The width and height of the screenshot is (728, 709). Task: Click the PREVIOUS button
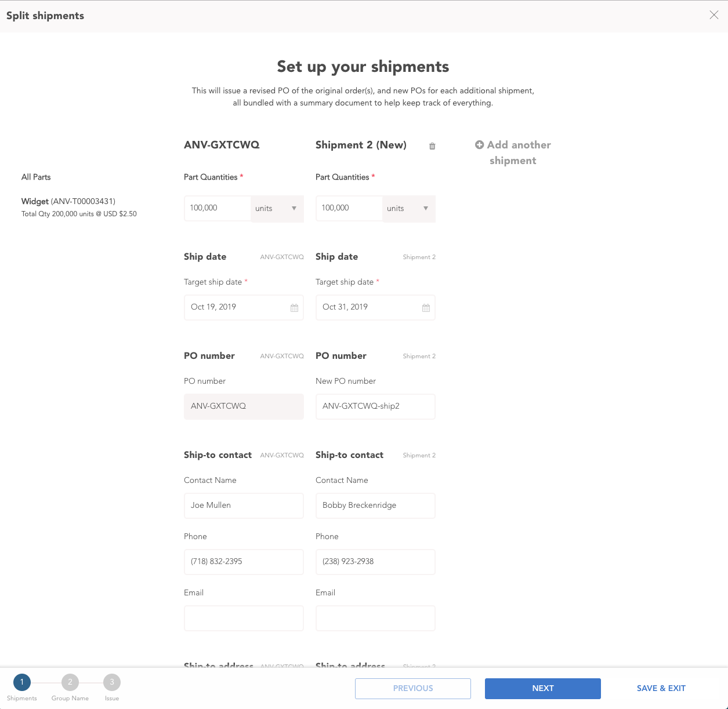point(413,689)
